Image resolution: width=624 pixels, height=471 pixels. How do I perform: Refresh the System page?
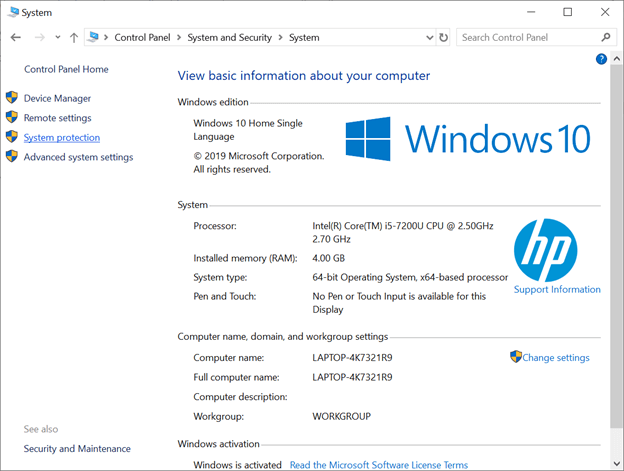point(443,37)
